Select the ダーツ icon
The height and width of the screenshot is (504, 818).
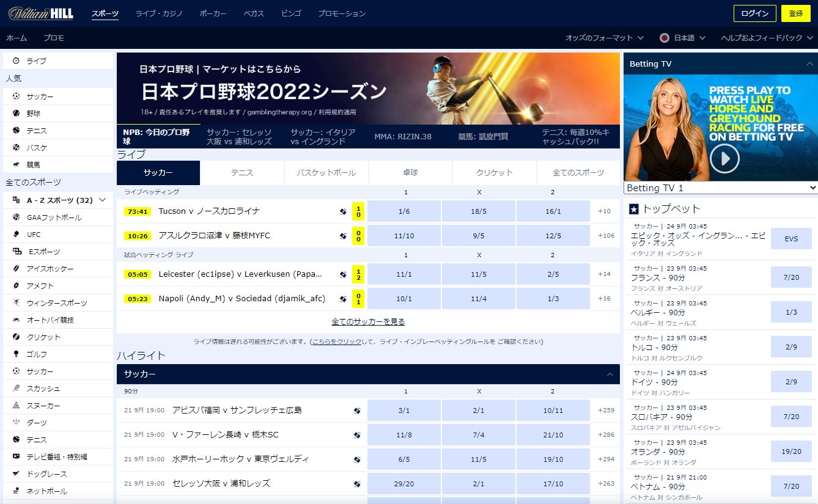click(16, 423)
